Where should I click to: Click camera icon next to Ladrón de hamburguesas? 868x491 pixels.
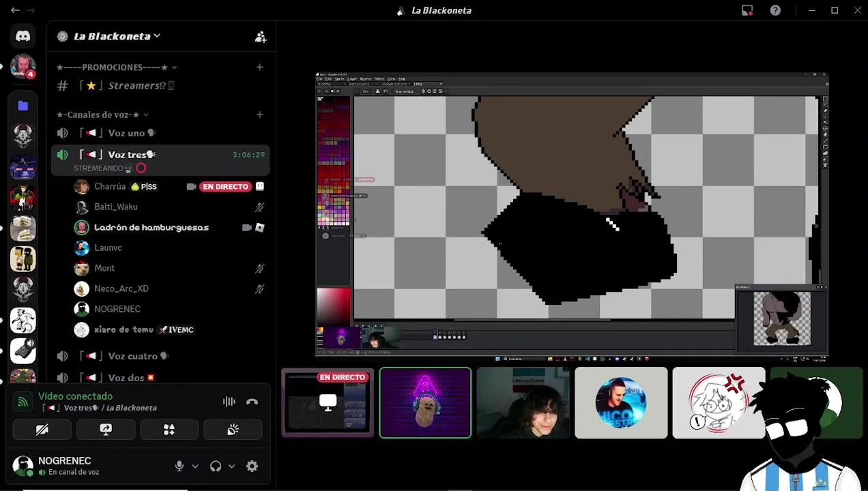point(246,227)
